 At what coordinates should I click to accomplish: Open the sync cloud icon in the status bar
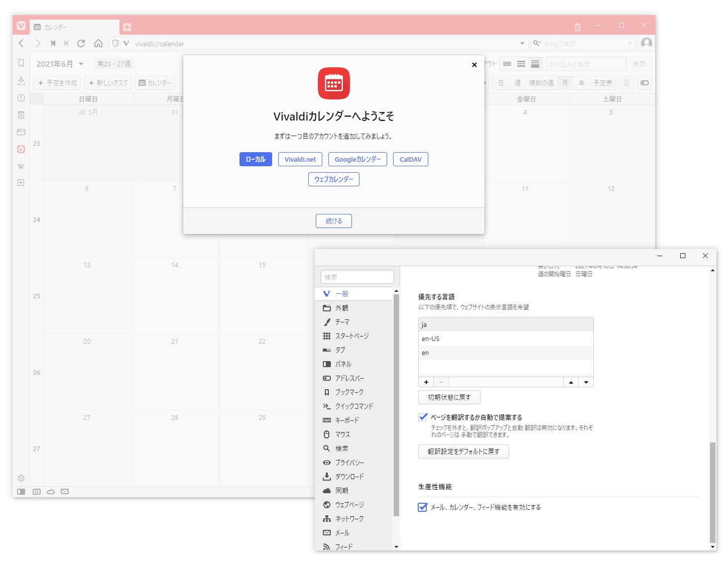pos(51,492)
